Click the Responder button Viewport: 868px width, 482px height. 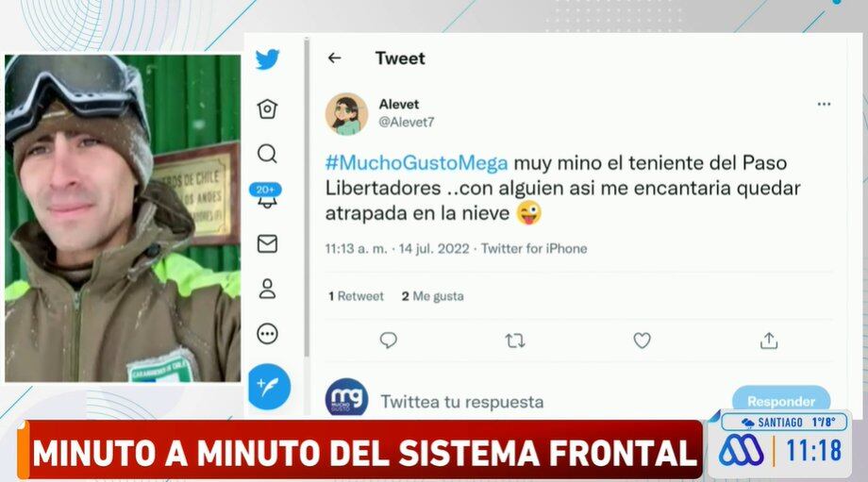tap(781, 401)
